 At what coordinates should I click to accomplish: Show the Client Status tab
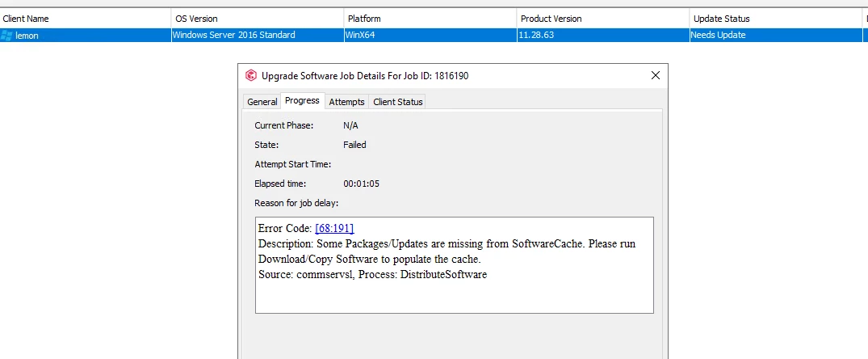(398, 102)
